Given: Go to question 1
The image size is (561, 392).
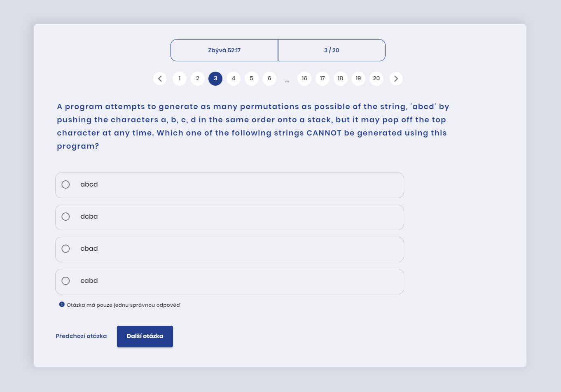Looking at the screenshot, I should (x=180, y=79).
